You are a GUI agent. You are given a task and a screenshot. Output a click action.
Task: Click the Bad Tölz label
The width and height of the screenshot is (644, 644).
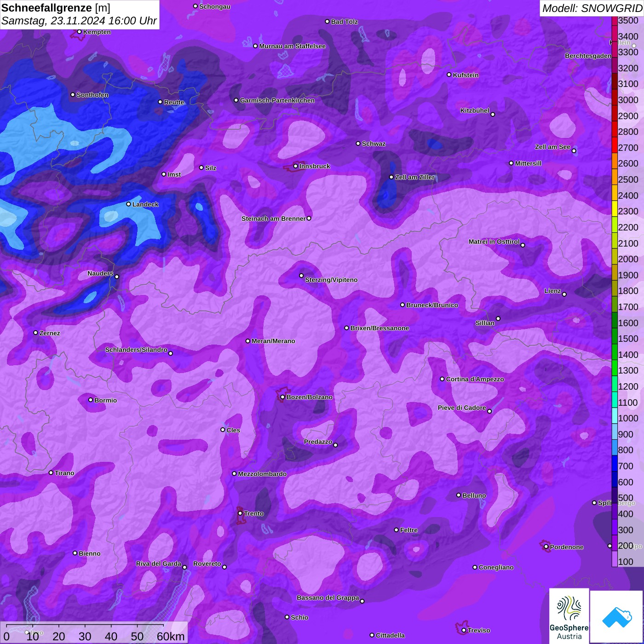pyautogui.click(x=345, y=22)
